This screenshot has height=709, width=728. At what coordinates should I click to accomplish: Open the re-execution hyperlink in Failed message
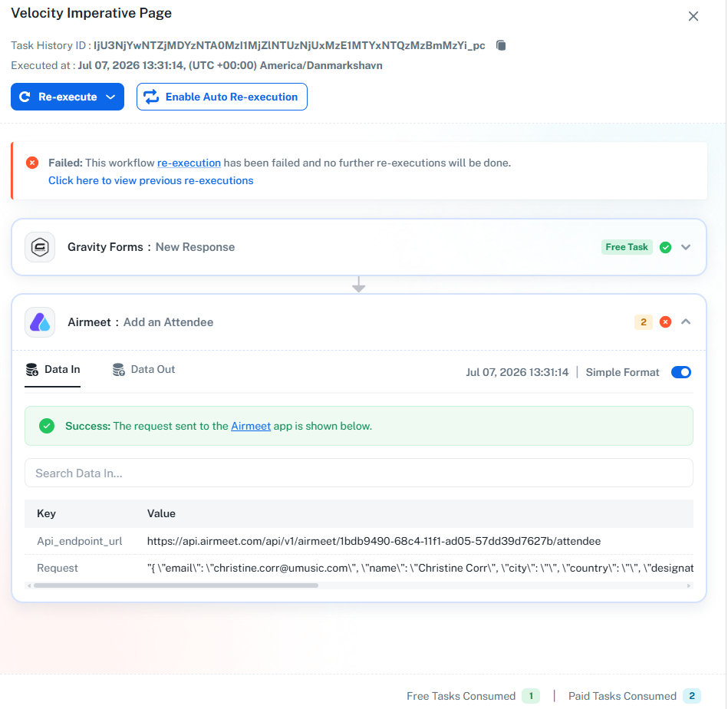189,163
